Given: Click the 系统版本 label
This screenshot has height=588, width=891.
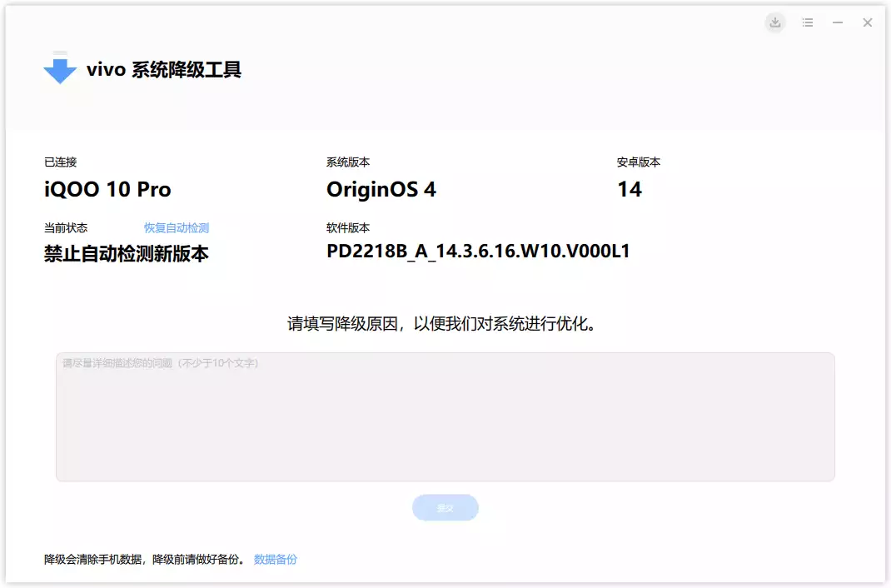Looking at the screenshot, I should tap(348, 162).
